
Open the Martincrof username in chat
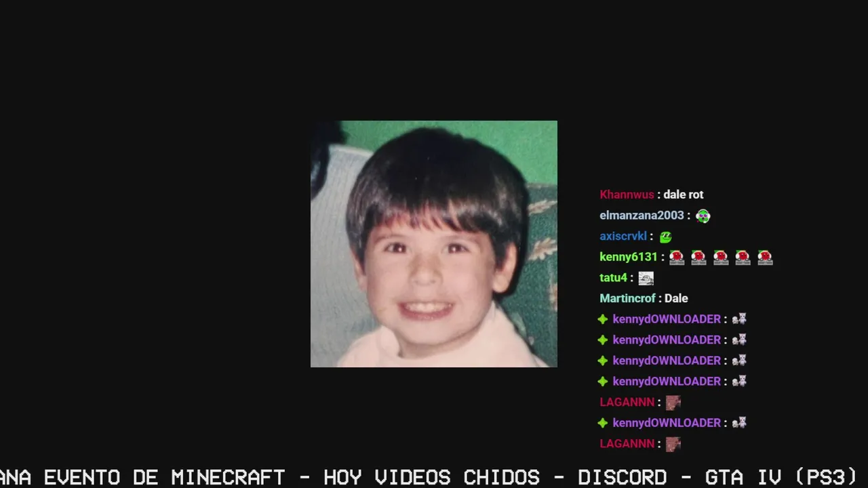[627, 298]
